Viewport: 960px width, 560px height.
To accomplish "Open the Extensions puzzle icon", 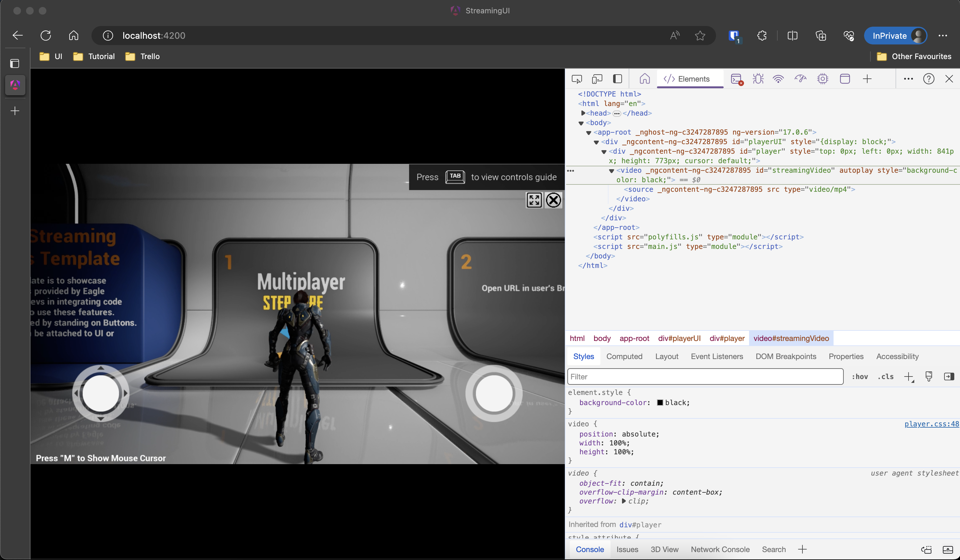I will pyautogui.click(x=762, y=36).
